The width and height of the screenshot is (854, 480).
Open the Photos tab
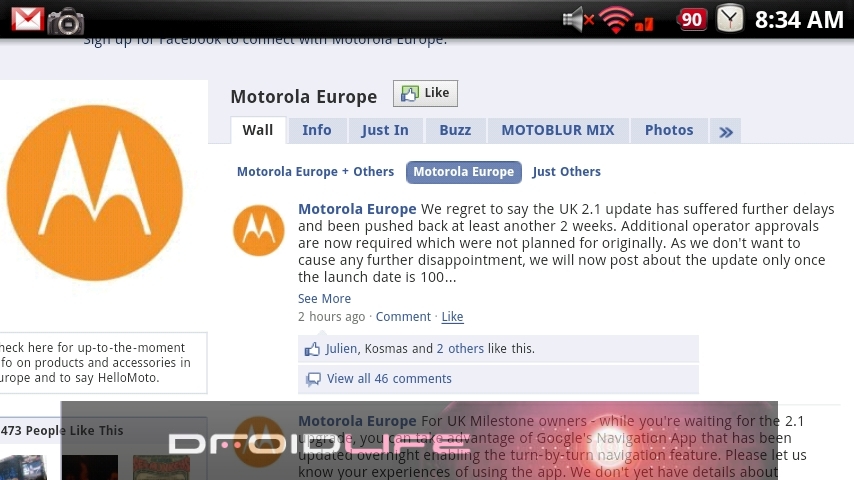pyautogui.click(x=669, y=131)
